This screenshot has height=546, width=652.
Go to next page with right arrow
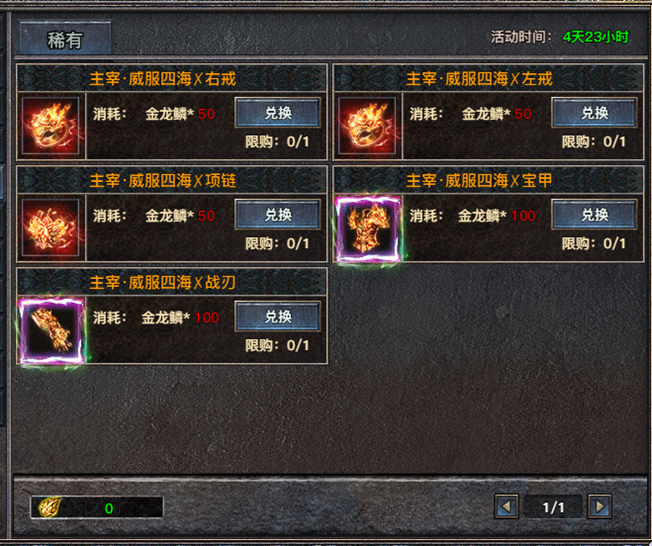(x=599, y=506)
